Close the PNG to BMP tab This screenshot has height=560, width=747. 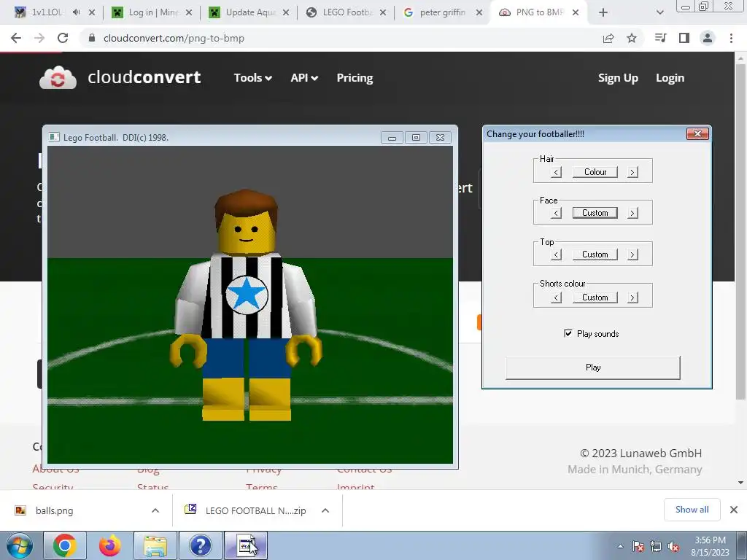tap(576, 12)
